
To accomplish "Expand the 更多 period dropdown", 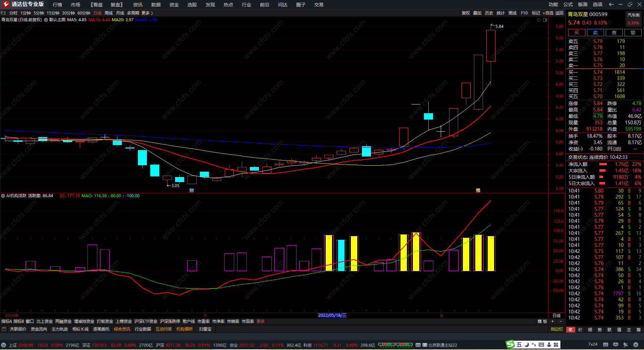I will 147,13.
